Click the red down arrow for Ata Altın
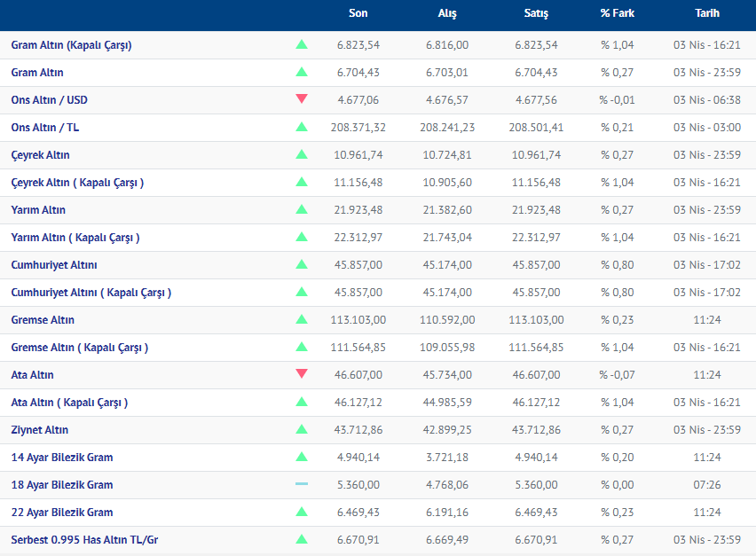Image resolution: width=756 pixels, height=556 pixels. [302, 374]
